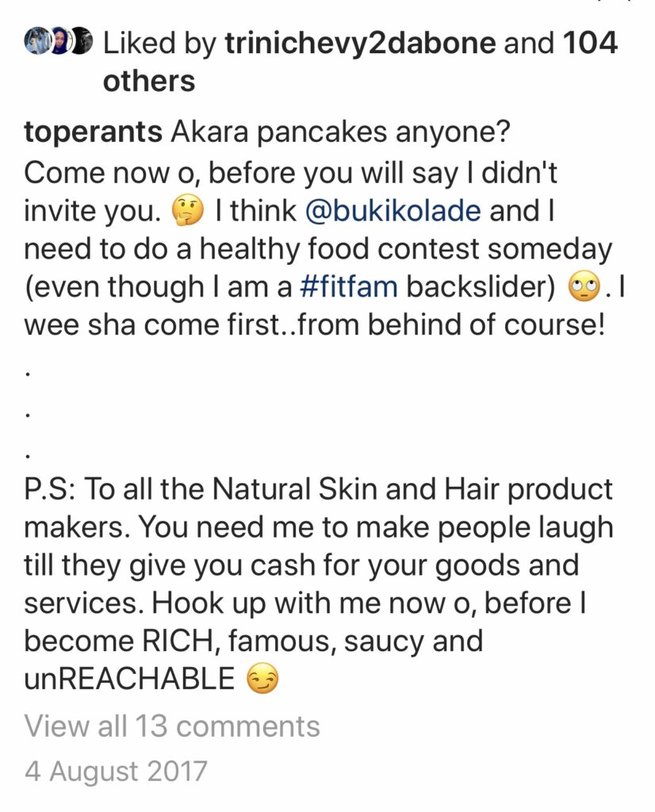
Task: Click the 'Liked by' label
Action: click(159, 44)
